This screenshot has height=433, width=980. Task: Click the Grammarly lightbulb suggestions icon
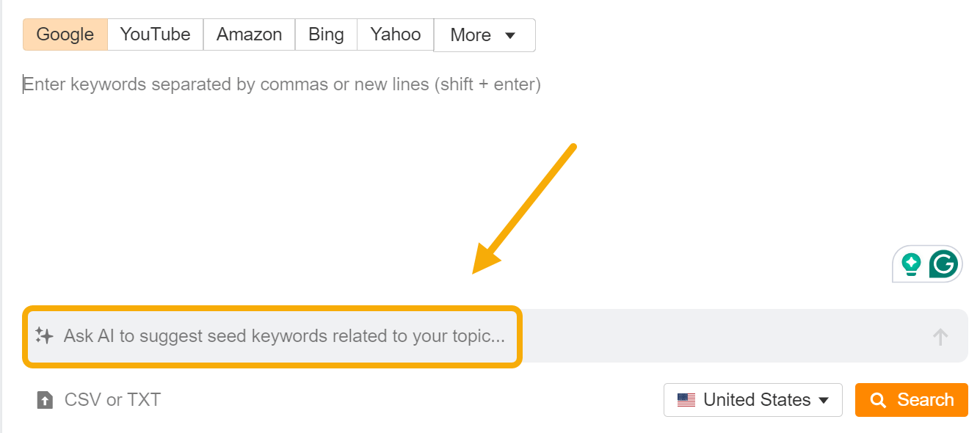pyautogui.click(x=911, y=264)
